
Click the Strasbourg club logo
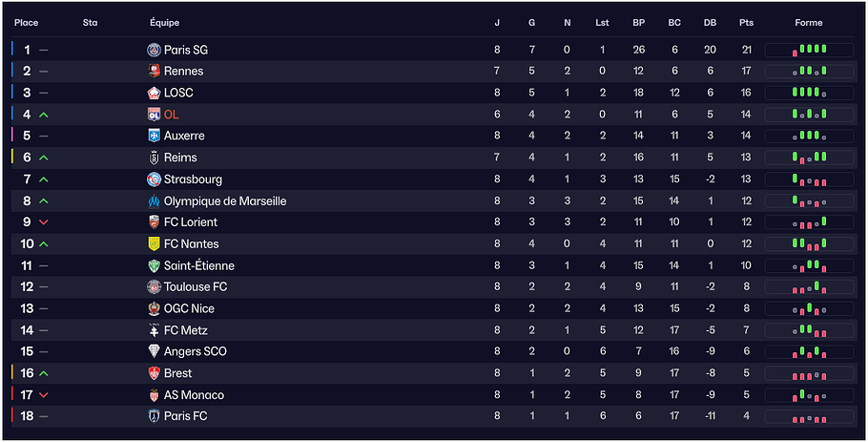[154, 179]
